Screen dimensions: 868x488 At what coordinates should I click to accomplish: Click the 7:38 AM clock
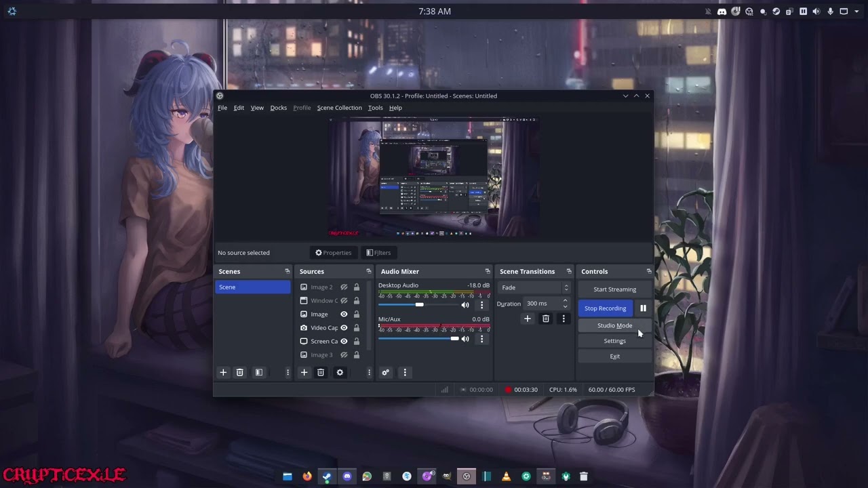435,12
